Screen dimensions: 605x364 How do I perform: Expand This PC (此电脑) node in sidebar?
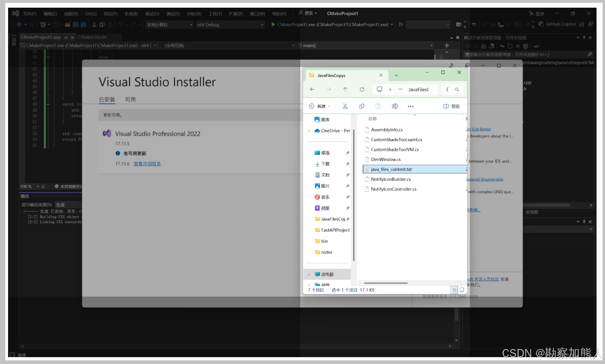point(309,274)
